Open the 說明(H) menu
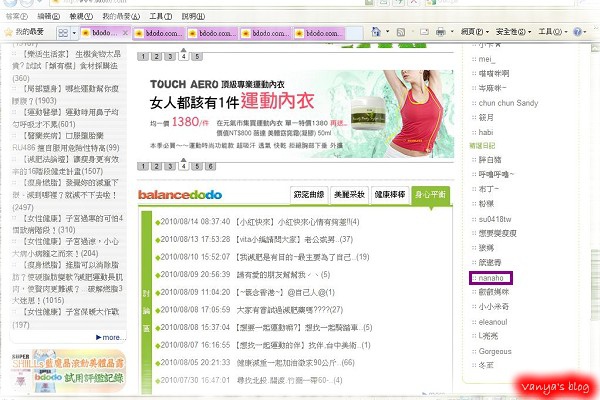Viewport: 600px width, 400px height. click(193, 16)
